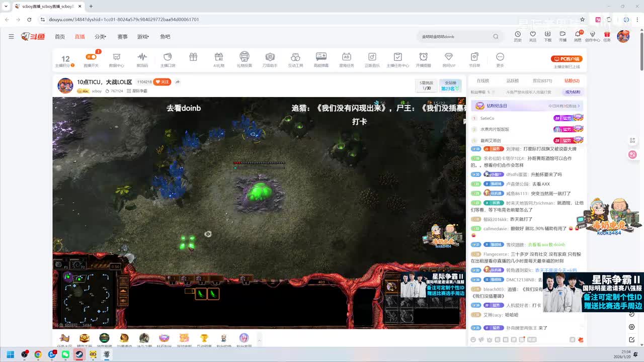Reload the page with browser refresh button
The width and height of the screenshot is (644, 362).
pyautogui.click(x=29, y=20)
